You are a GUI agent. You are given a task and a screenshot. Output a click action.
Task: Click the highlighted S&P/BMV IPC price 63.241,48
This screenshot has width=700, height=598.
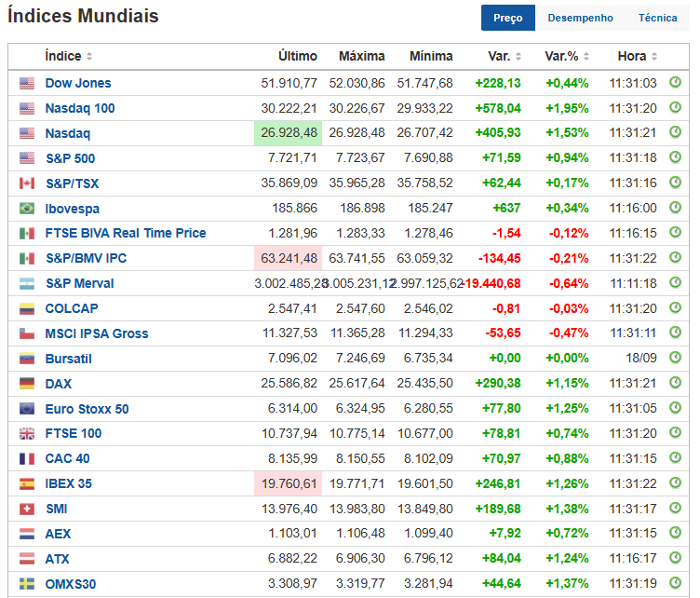[288, 258]
